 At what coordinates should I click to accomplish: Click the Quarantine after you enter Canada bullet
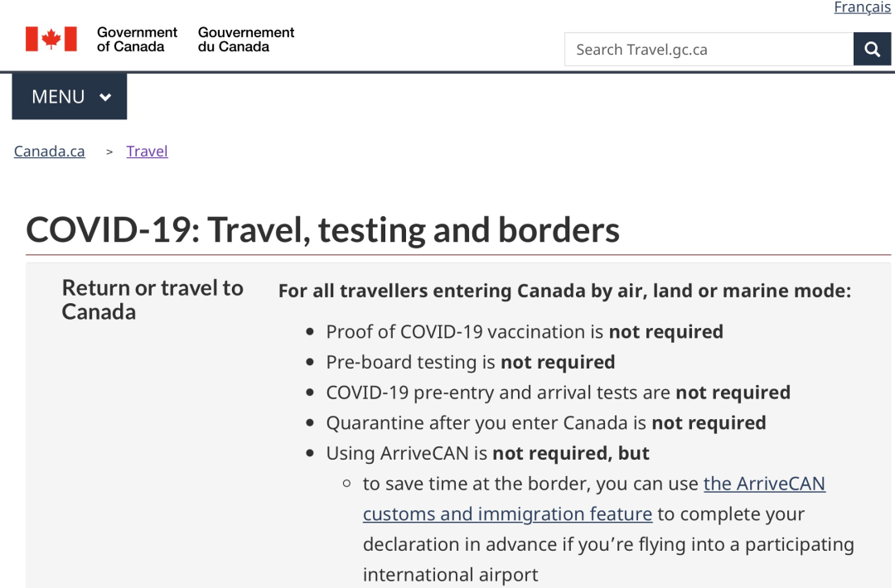click(x=545, y=423)
